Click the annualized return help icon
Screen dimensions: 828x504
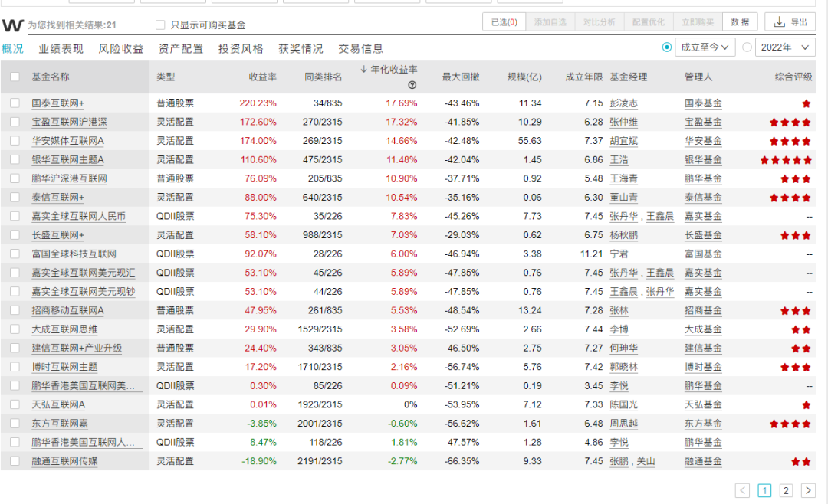412,85
